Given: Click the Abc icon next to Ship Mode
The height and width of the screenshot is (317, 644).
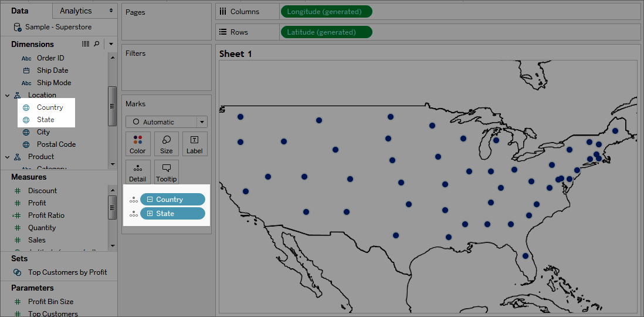Looking at the screenshot, I should click(26, 83).
